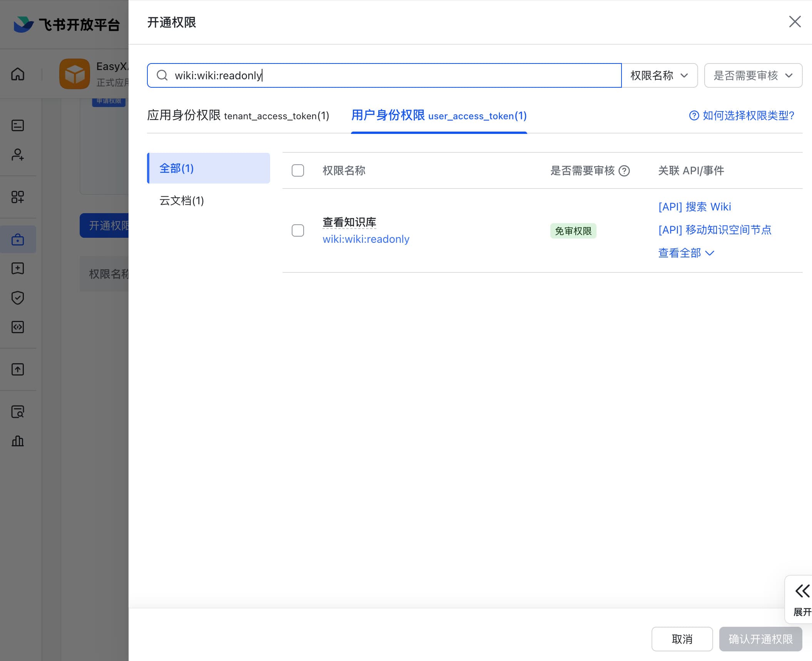Click the wiki:wiki:readonly search input field
This screenshot has height=661, width=812.
384,75
